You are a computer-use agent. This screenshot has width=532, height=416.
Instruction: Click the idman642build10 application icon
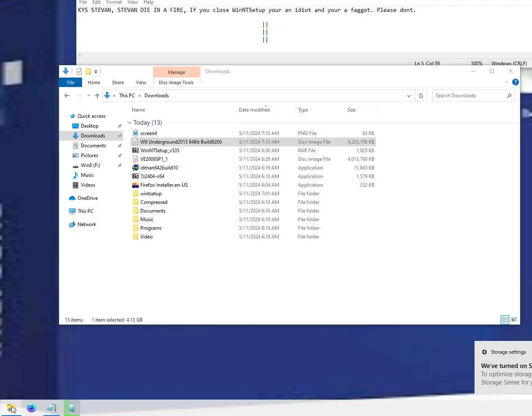[135, 167]
